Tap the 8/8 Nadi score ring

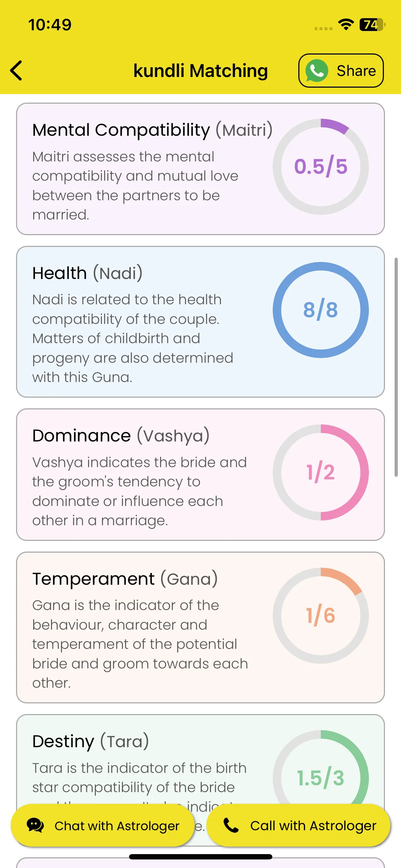click(321, 310)
